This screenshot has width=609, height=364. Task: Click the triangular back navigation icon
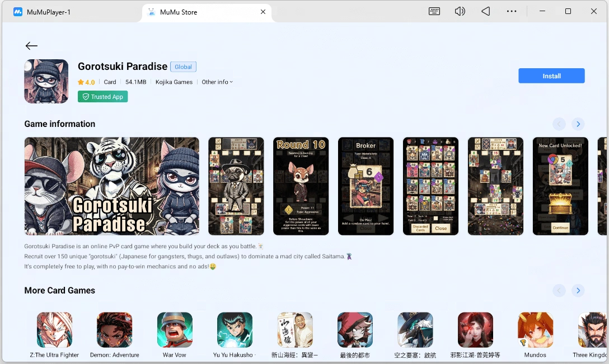pos(485,11)
